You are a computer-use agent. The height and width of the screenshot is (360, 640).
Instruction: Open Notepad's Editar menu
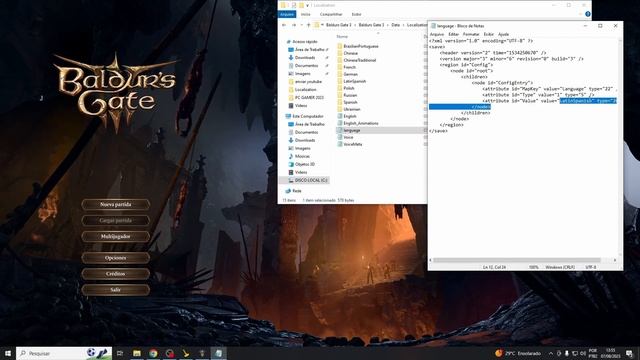coord(453,34)
